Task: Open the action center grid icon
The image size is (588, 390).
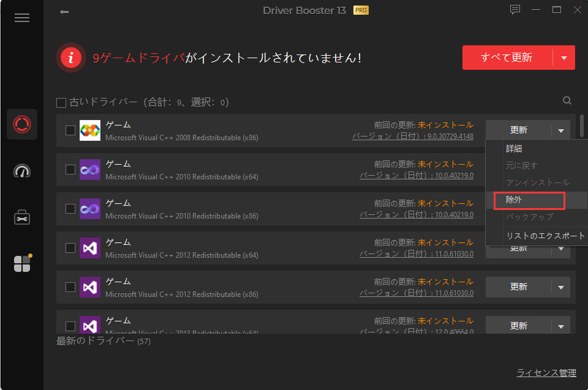Action: pos(23,263)
